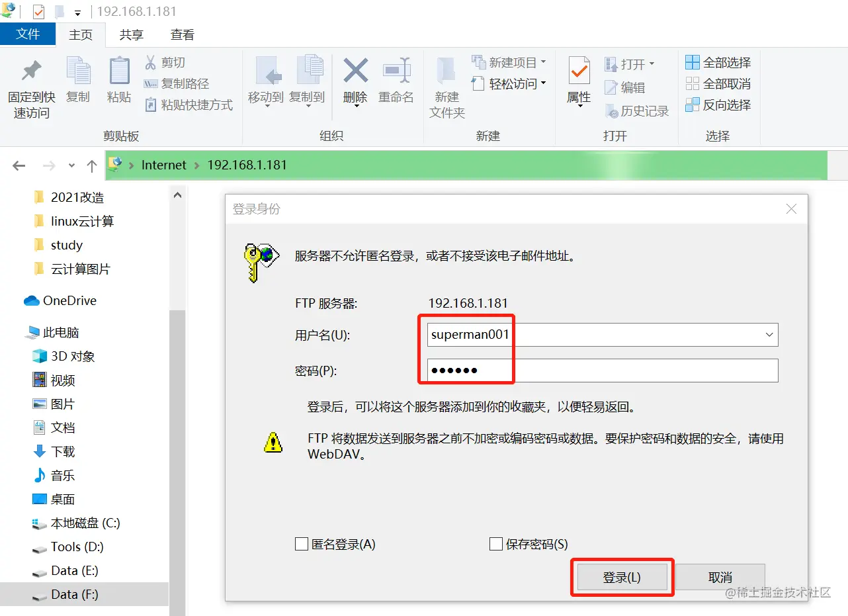Image resolution: width=848 pixels, height=616 pixels.
Task: Click the Cut (剪切) scissors icon
Action: coord(151,62)
